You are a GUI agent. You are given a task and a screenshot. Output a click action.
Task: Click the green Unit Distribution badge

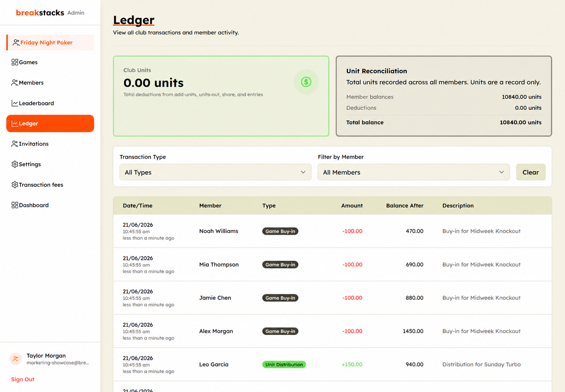pyautogui.click(x=284, y=364)
